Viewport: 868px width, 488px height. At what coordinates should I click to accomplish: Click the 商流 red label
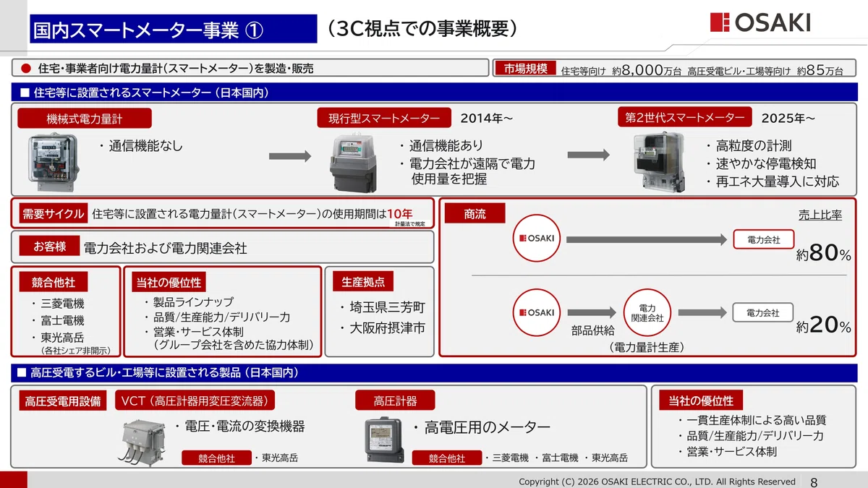(475, 214)
